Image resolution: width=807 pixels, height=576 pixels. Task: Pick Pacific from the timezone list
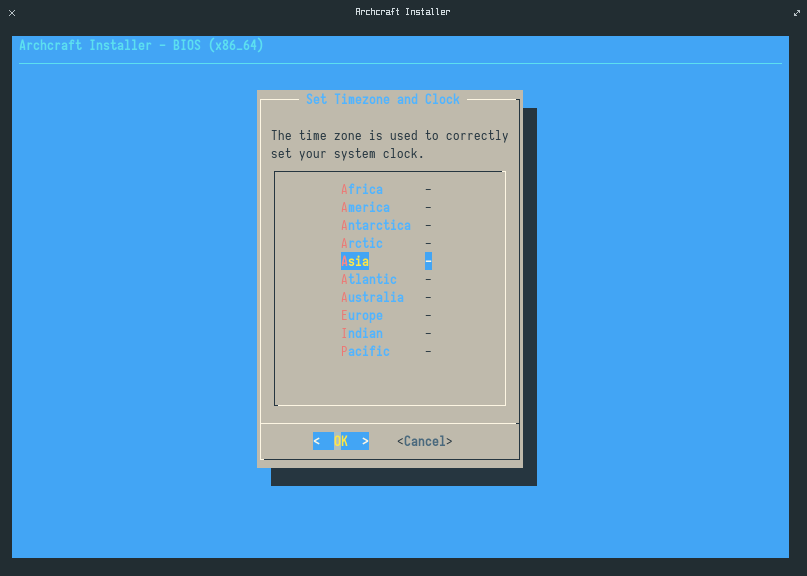point(365,352)
